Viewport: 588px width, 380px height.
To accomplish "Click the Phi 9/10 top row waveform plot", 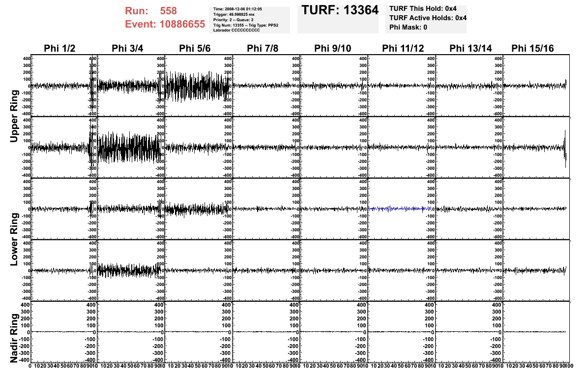I will [x=334, y=86].
